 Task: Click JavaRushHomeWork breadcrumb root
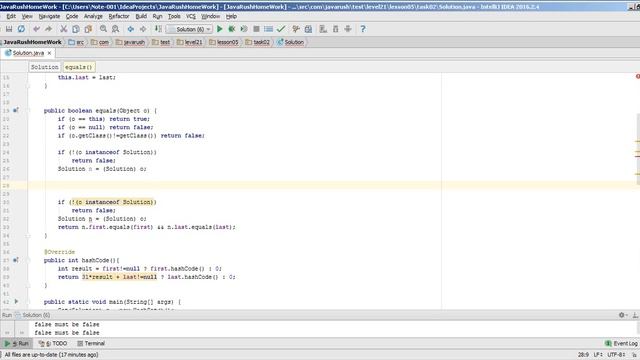(x=32, y=42)
